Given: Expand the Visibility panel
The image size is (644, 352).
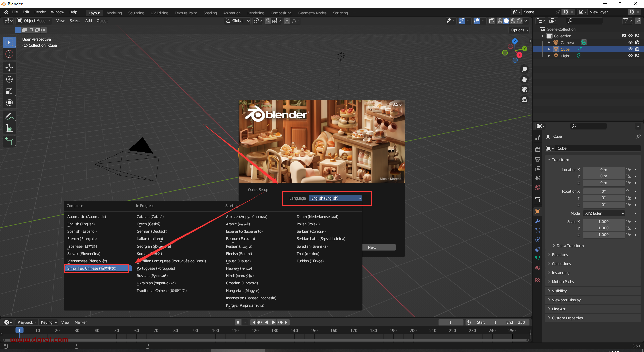Looking at the screenshot, I should coord(559,291).
